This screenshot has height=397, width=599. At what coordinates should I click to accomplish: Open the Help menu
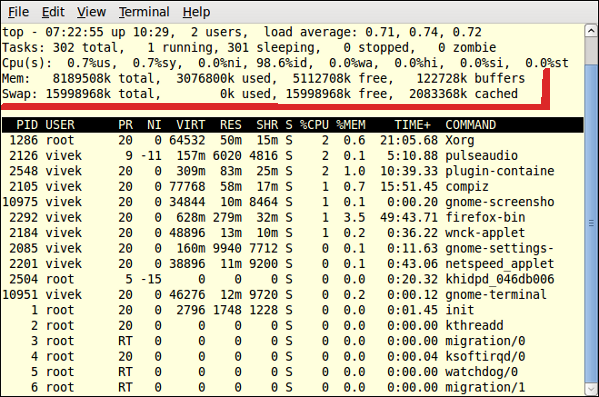tap(196, 12)
